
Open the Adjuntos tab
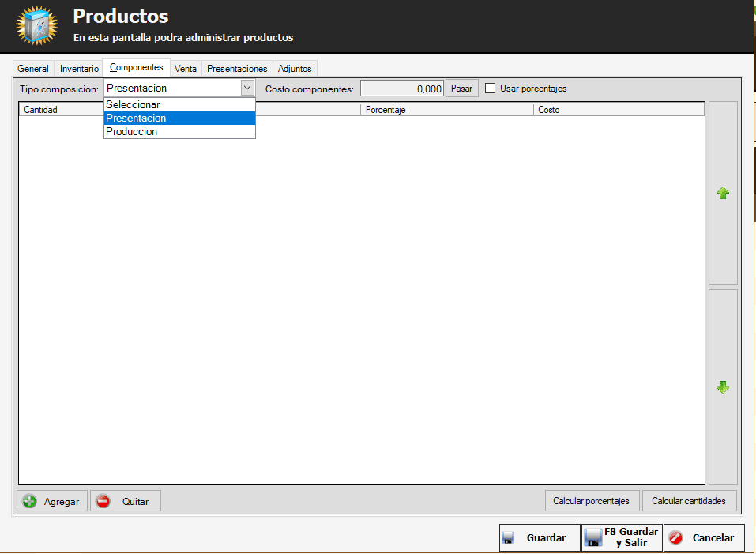(295, 69)
